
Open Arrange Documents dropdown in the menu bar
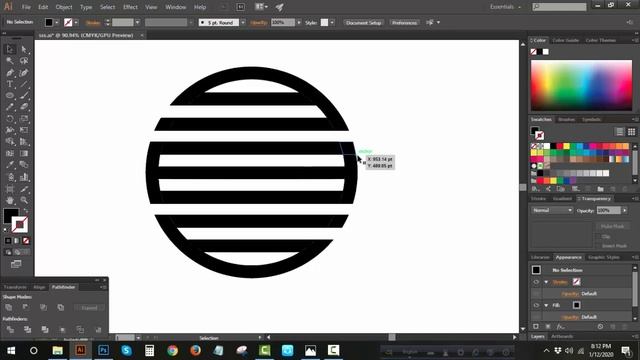(261, 7)
